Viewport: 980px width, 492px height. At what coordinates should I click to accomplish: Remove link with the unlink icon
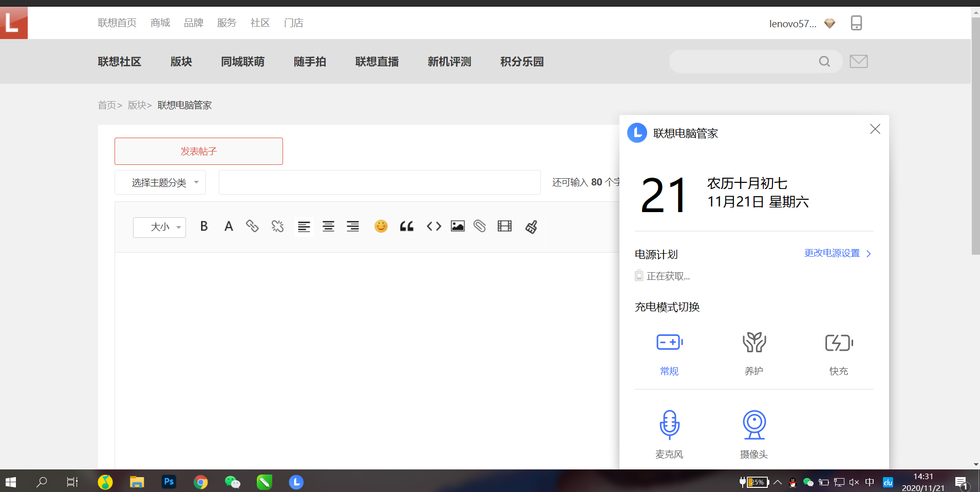pyautogui.click(x=277, y=226)
